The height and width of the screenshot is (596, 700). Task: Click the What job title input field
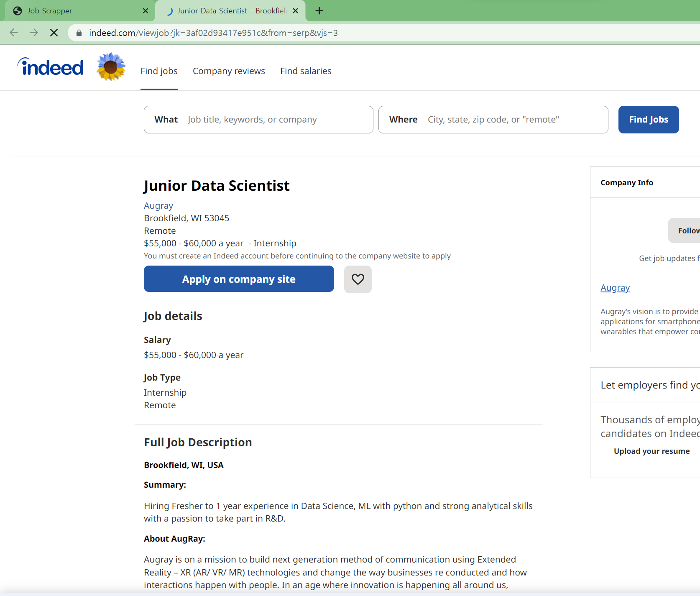pyautogui.click(x=258, y=120)
